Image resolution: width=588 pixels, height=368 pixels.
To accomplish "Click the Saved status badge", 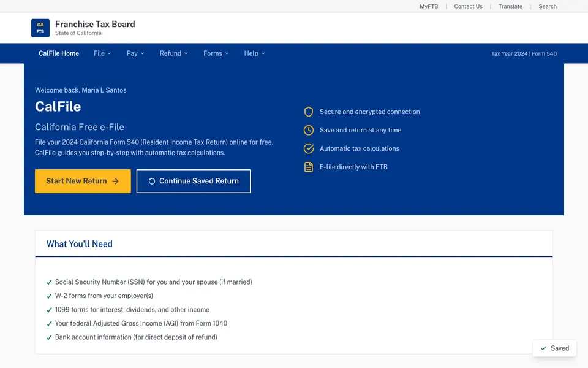I will pos(554,348).
